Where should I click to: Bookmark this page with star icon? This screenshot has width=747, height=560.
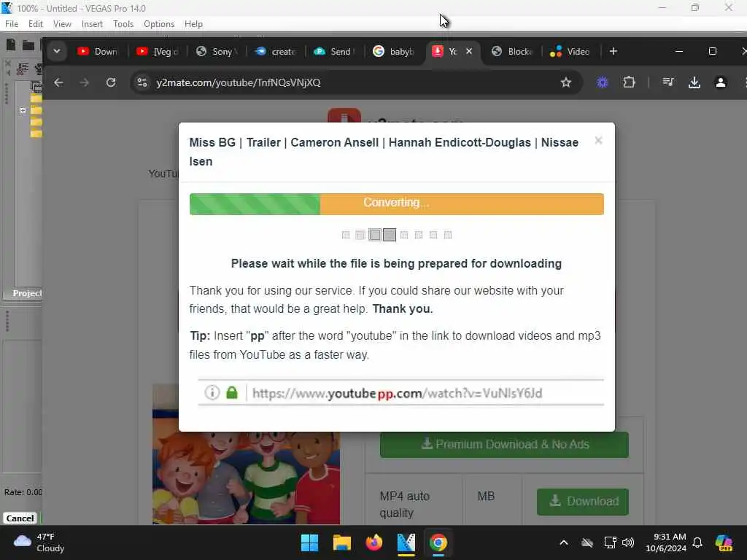(566, 83)
